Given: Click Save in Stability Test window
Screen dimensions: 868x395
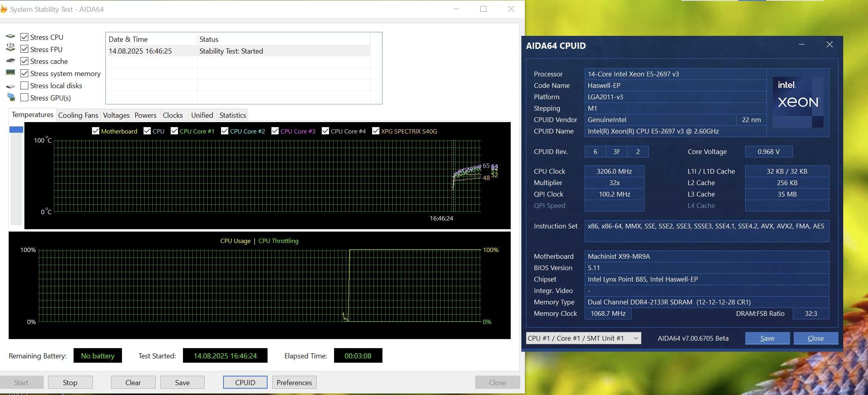Looking at the screenshot, I should click(x=182, y=382).
